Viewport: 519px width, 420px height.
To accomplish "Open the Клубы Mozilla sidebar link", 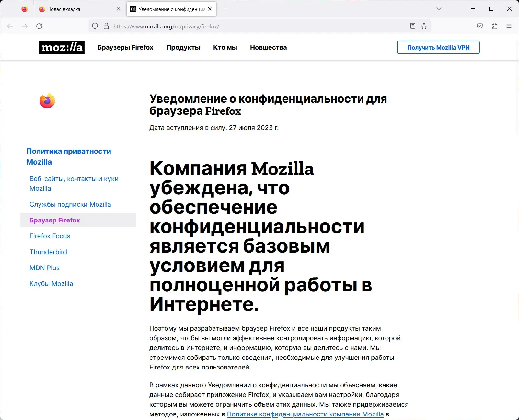I will 51,284.
